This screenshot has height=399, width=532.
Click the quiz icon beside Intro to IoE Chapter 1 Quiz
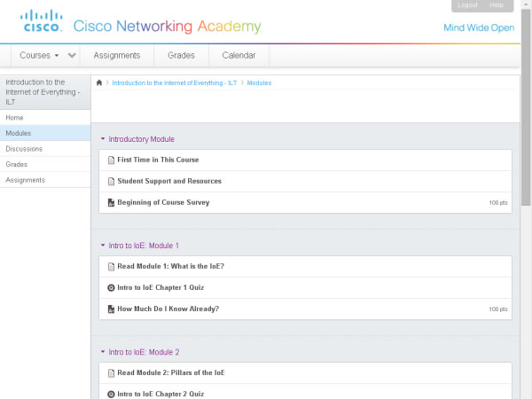(x=111, y=288)
